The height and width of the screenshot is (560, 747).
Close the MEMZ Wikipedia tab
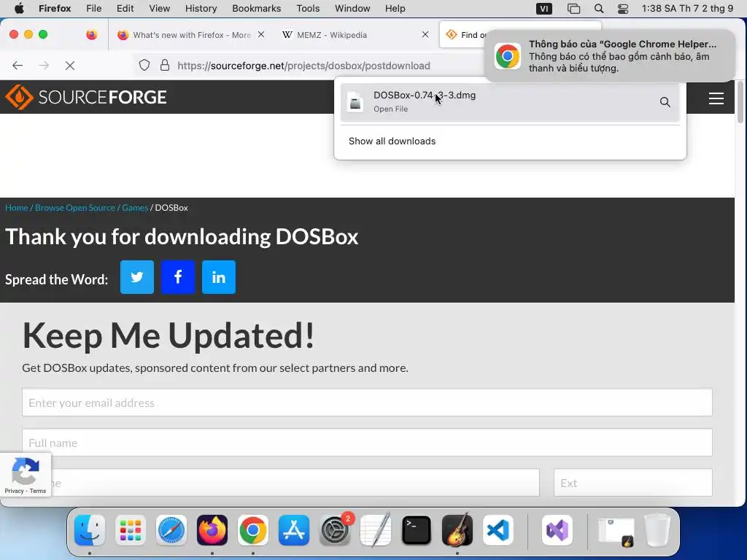click(425, 34)
